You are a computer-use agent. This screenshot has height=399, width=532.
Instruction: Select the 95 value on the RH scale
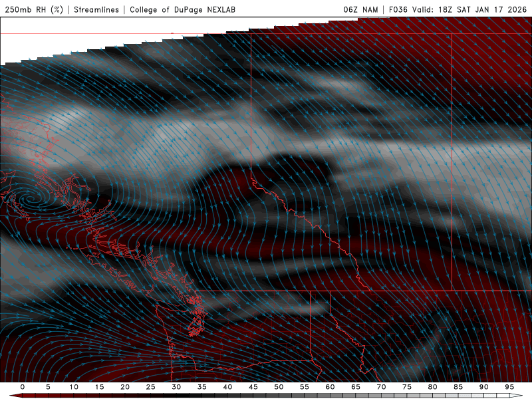[509, 387]
